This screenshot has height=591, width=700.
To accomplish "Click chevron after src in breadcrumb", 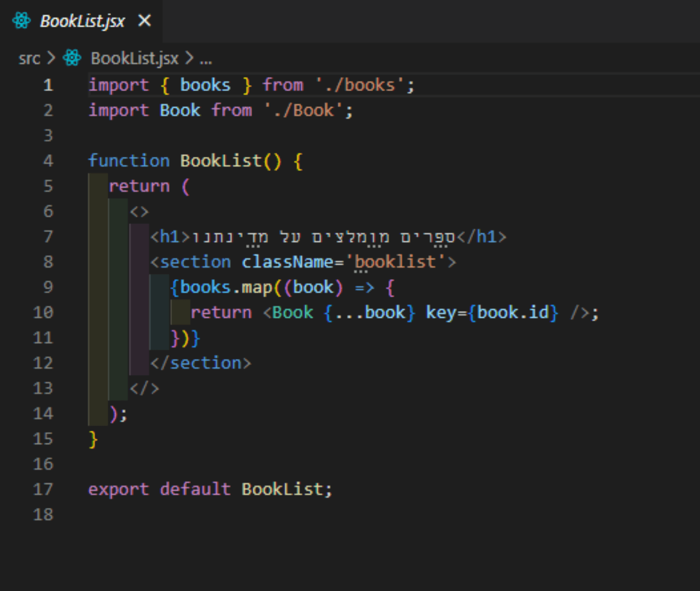I will (x=51, y=58).
